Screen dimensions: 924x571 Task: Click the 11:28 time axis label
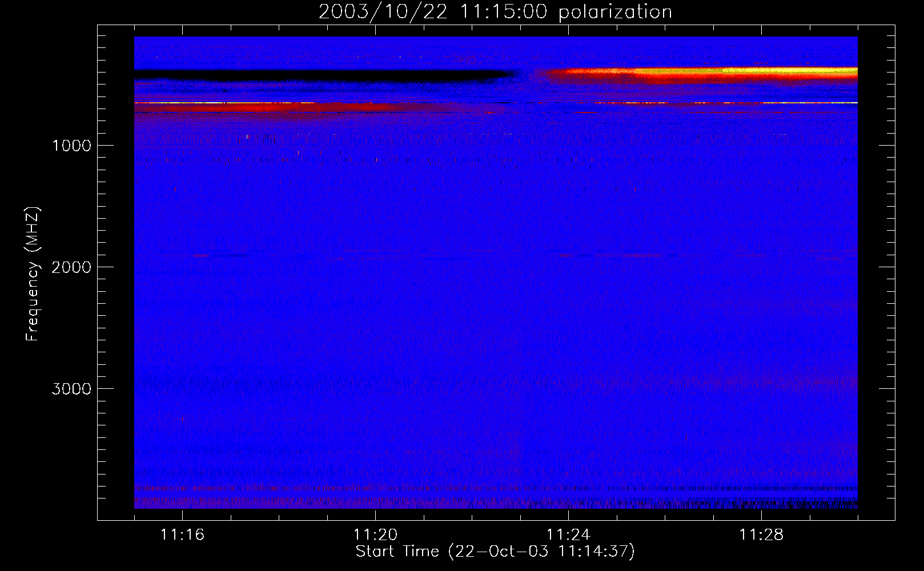761,534
